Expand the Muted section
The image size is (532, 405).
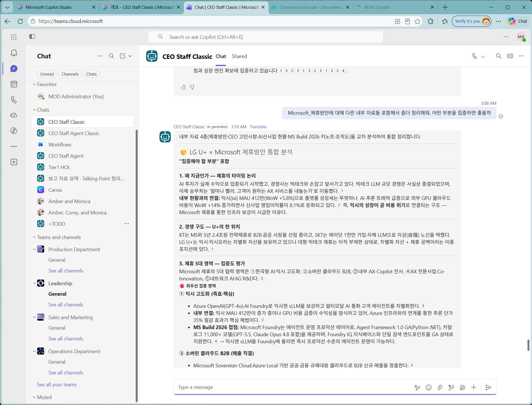coord(34,397)
